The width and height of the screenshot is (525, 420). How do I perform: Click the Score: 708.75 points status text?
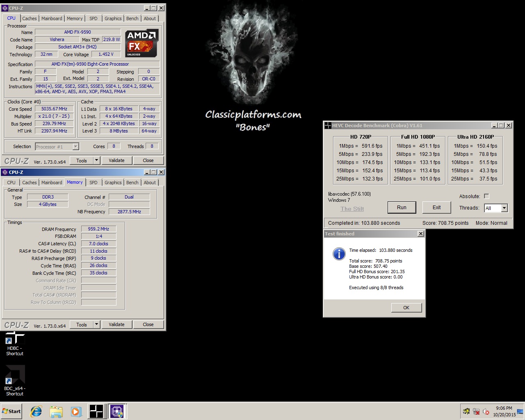(x=445, y=223)
